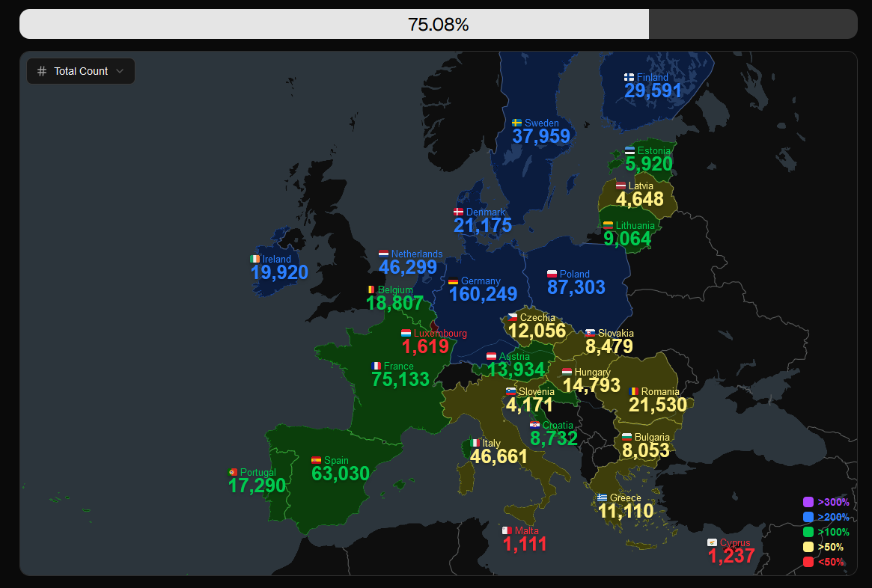Image resolution: width=872 pixels, height=588 pixels.
Task: Click Luxembourg's count 1,619
Action: coord(425,346)
